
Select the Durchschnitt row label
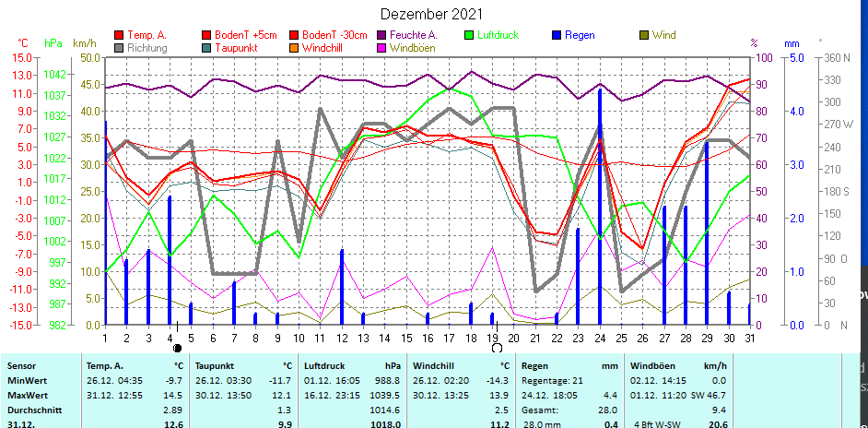pyautogui.click(x=33, y=409)
